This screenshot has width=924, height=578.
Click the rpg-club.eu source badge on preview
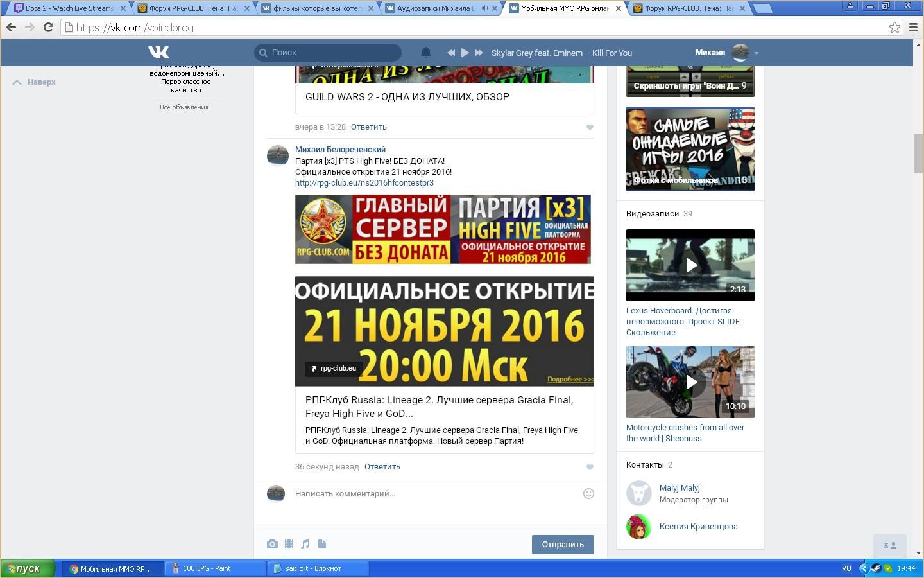click(334, 369)
